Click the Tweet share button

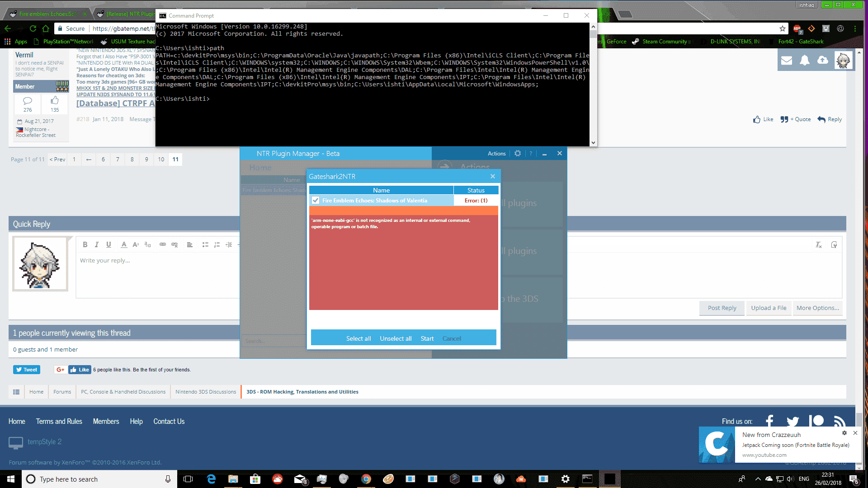click(27, 370)
